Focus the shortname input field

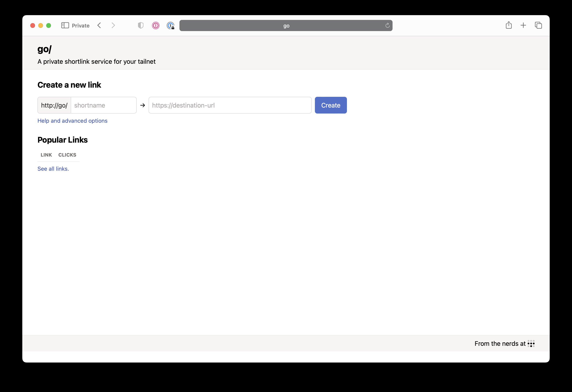[103, 105]
